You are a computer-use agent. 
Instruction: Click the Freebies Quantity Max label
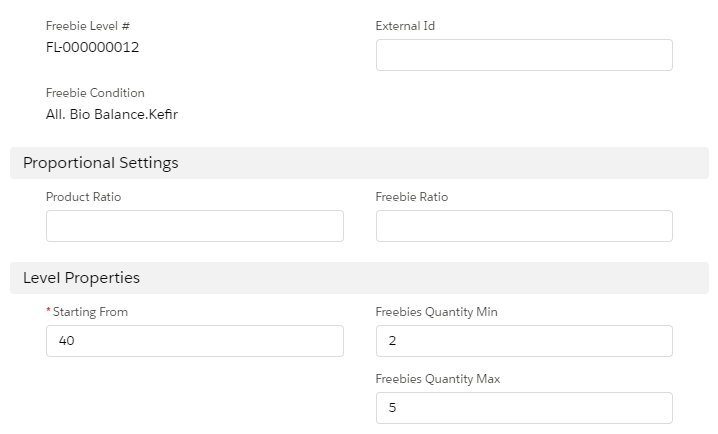coord(438,379)
